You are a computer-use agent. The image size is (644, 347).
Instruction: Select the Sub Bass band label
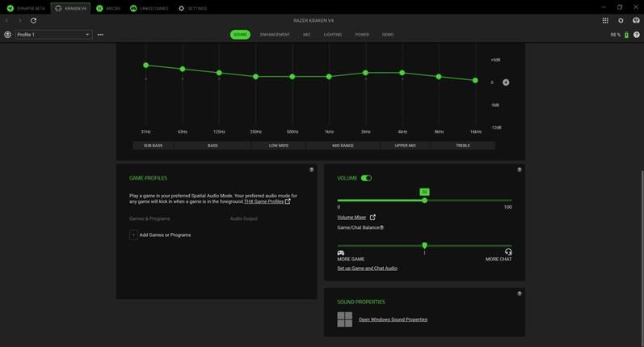coord(154,146)
